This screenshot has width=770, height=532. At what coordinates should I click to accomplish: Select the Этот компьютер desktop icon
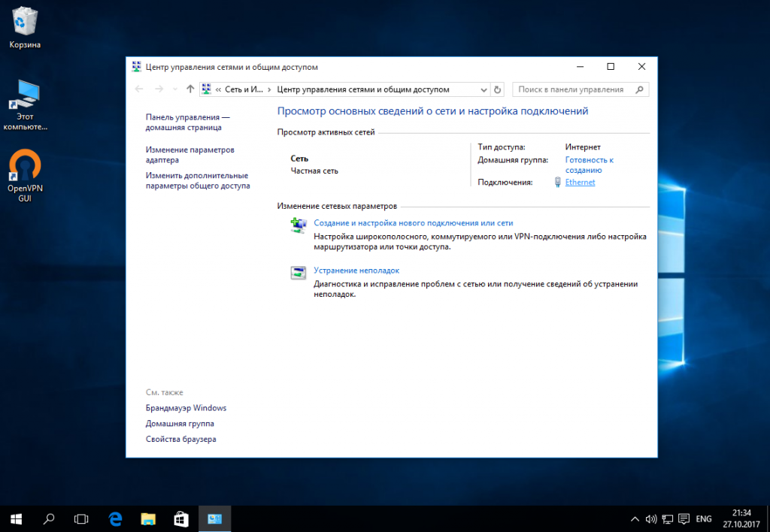(25, 104)
